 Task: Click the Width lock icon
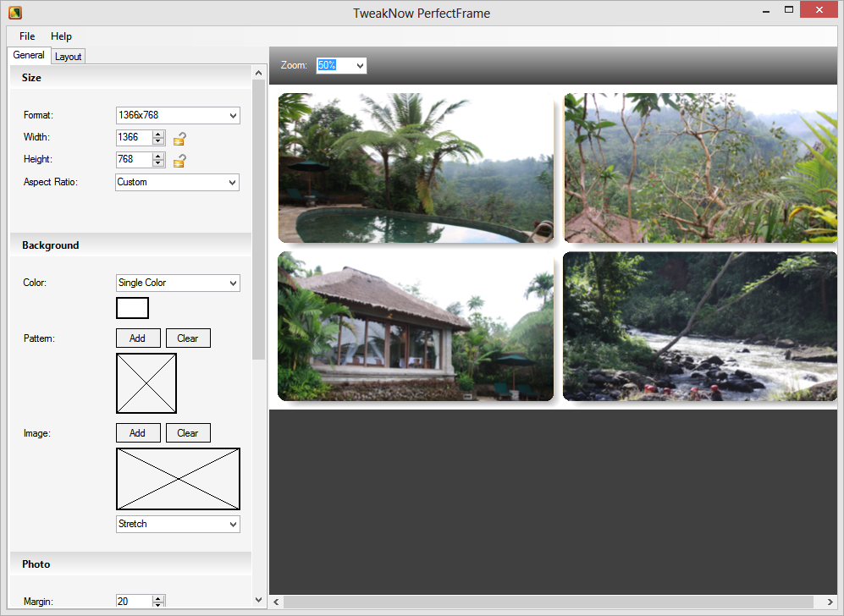(179, 138)
